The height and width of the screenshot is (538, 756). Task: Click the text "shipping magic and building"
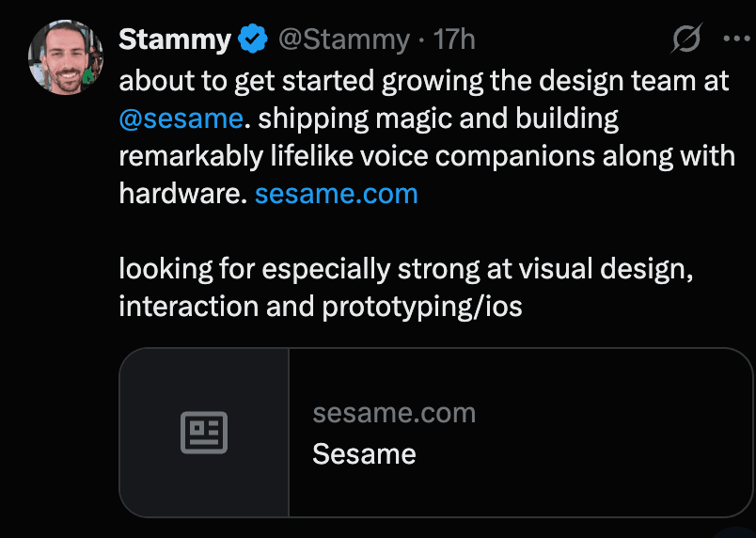click(x=438, y=119)
